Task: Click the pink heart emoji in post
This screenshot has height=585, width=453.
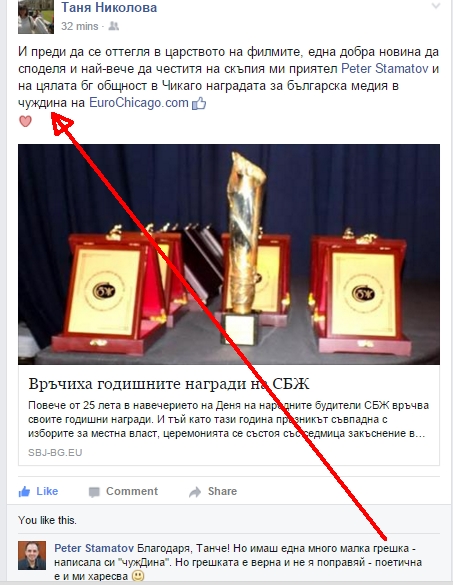Action: click(x=25, y=121)
